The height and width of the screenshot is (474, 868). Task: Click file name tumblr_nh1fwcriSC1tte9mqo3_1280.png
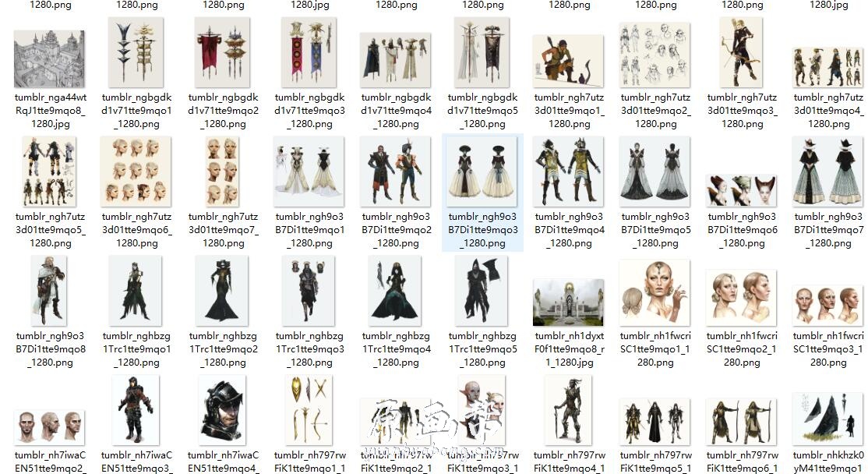tap(828, 348)
